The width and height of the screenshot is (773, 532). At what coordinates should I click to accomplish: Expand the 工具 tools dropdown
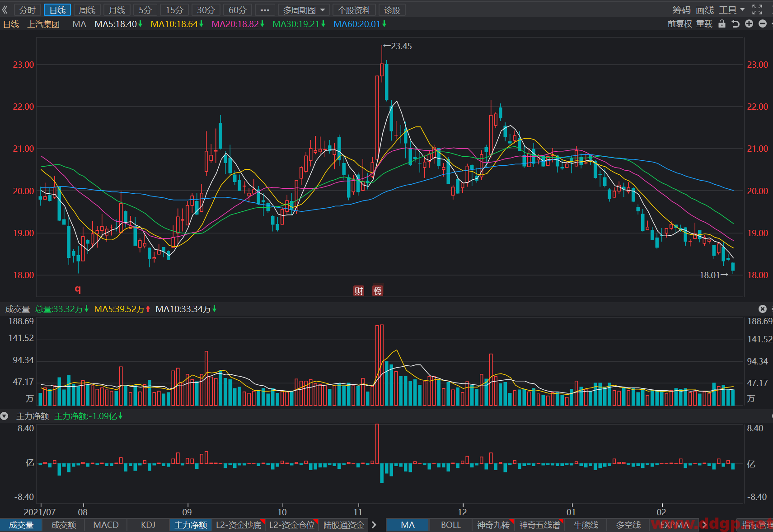point(732,10)
